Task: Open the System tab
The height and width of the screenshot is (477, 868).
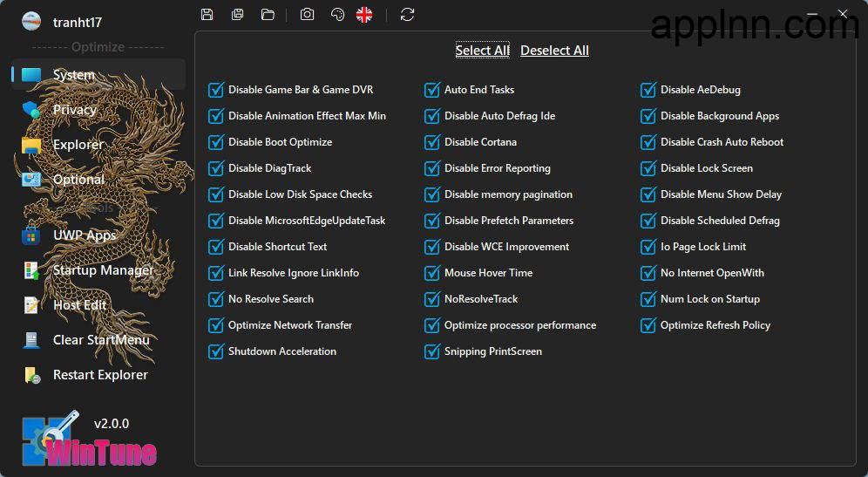Action: (x=98, y=74)
